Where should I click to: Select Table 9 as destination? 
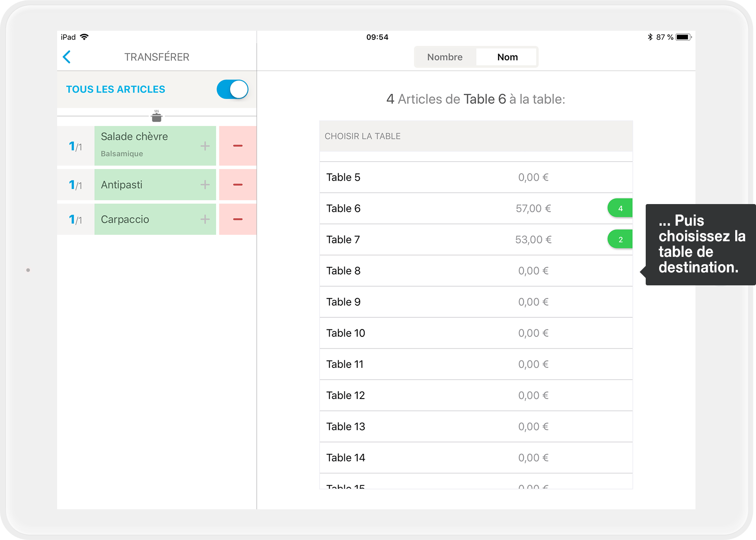(x=476, y=302)
